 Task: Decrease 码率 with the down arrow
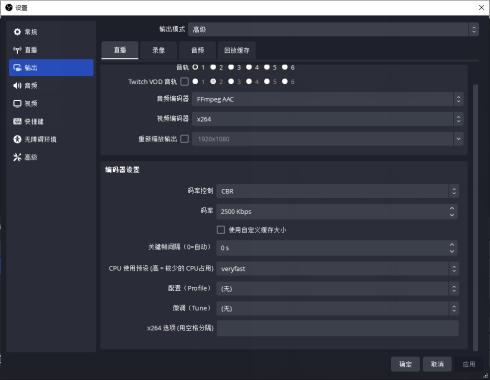point(452,215)
